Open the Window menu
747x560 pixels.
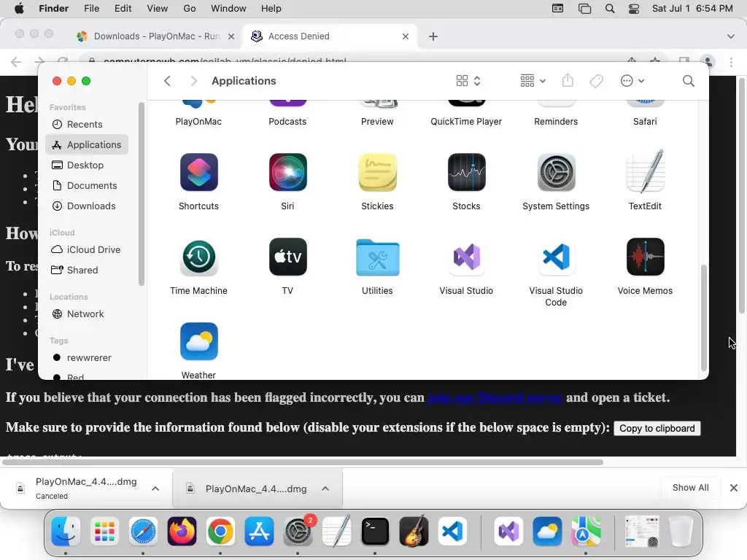point(228,9)
